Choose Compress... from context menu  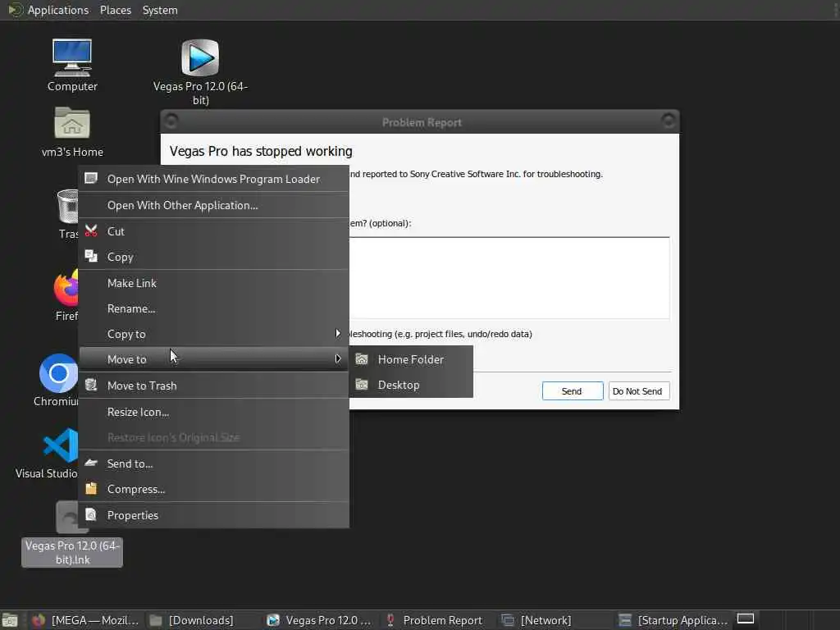tap(214, 489)
